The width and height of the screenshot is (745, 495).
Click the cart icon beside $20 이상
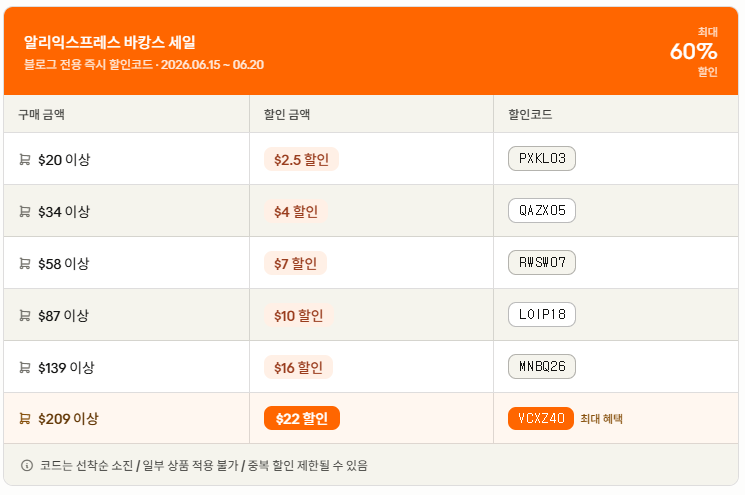25,160
